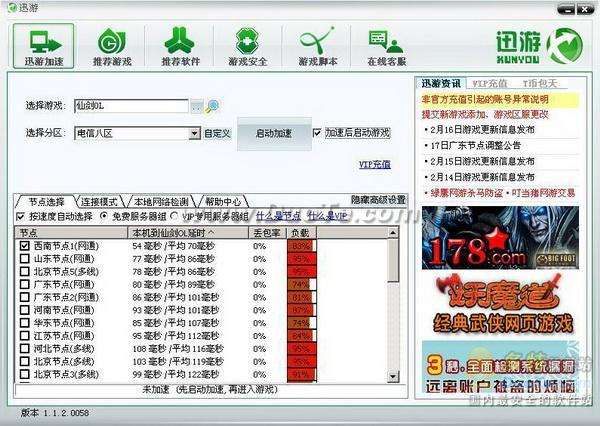Check 北京节点5(多线) checkbox

pyautogui.click(x=24, y=271)
